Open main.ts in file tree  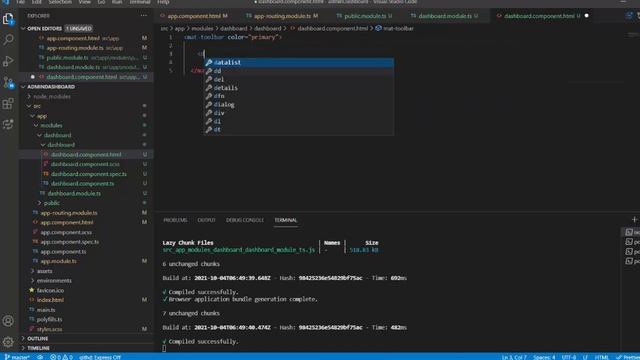tap(46, 310)
